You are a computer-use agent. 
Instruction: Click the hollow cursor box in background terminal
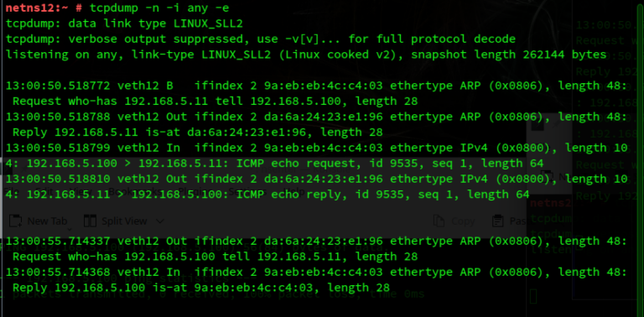click(533, 296)
